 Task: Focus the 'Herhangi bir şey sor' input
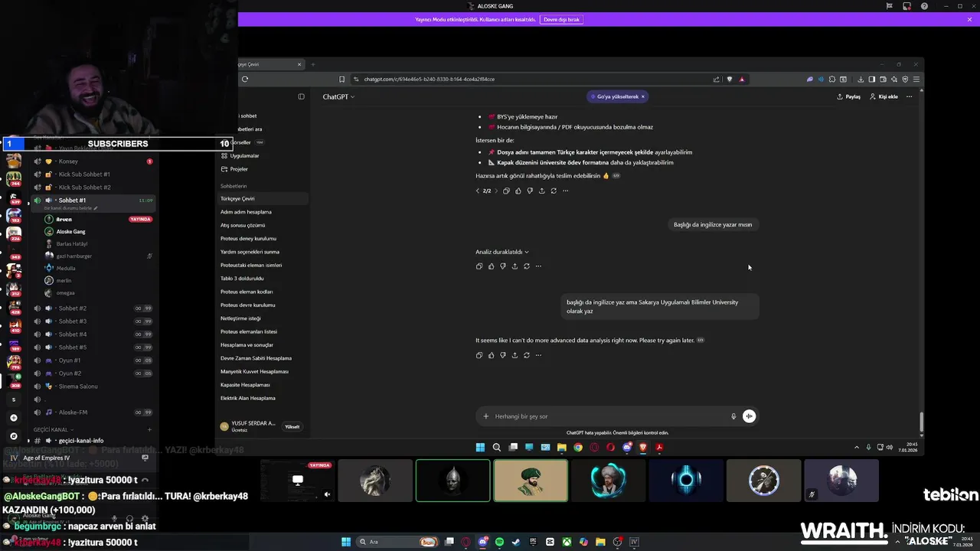tap(609, 416)
